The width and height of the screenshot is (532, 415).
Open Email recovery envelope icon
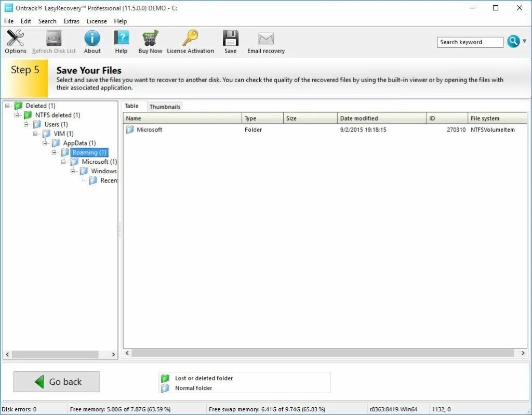point(266,42)
